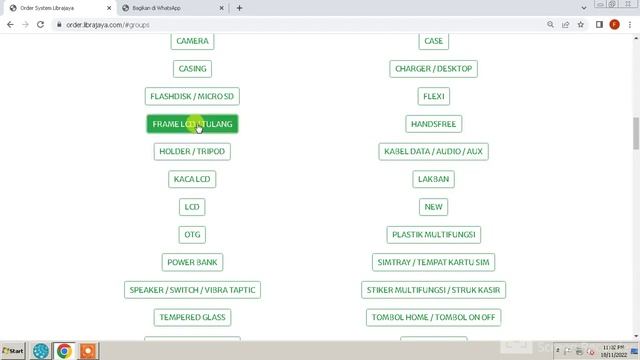Open orange recorder app in taskbar

(88, 351)
